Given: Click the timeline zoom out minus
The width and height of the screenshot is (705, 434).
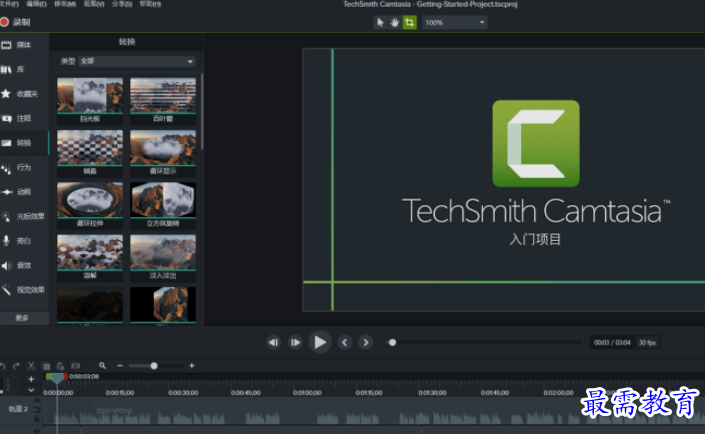Looking at the screenshot, I should pos(120,366).
